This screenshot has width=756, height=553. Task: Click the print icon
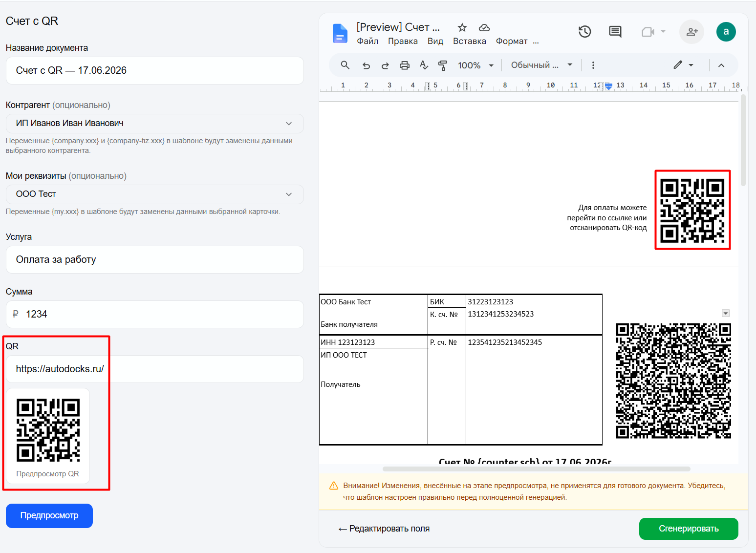coord(405,65)
